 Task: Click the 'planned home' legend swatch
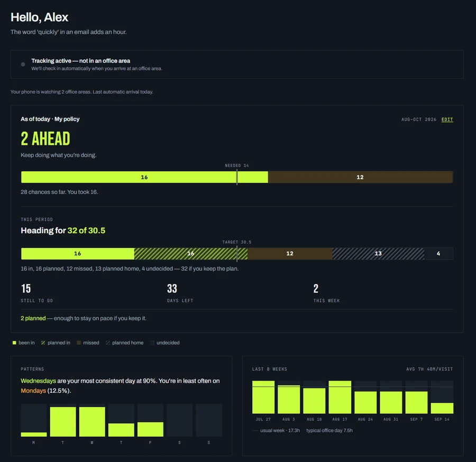[108, 343]
